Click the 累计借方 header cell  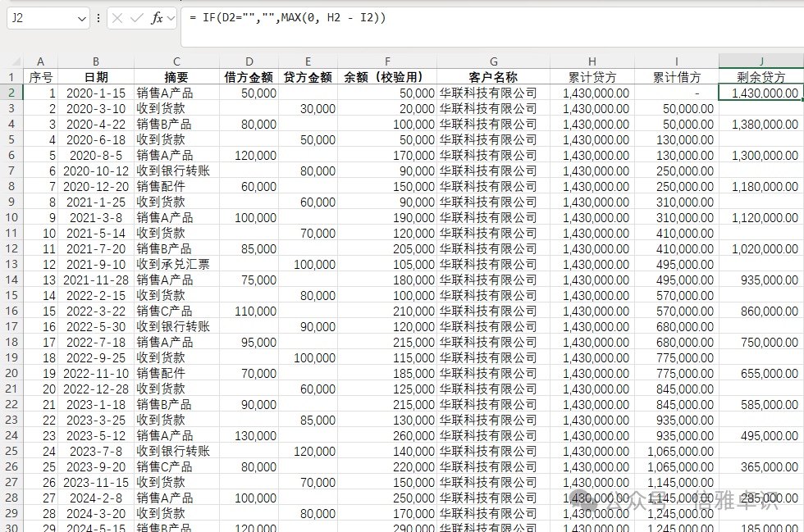(x=677, y=77)
